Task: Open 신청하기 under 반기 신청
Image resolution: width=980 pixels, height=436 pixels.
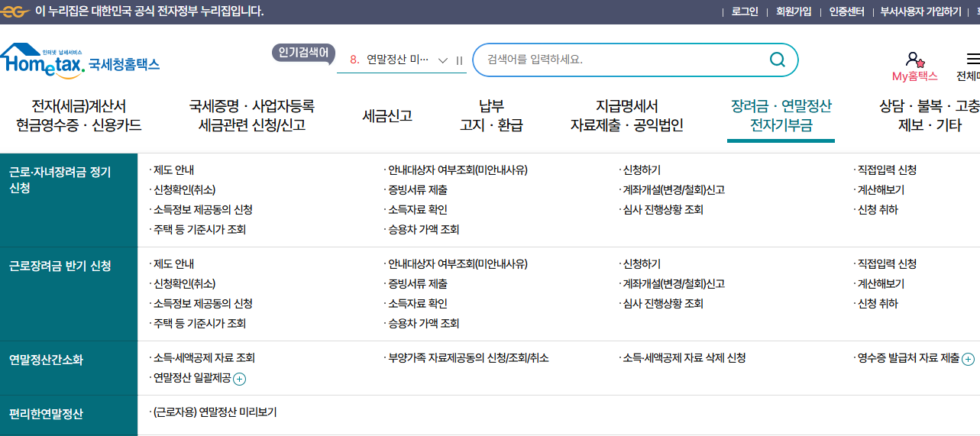Action: (642, 264)
